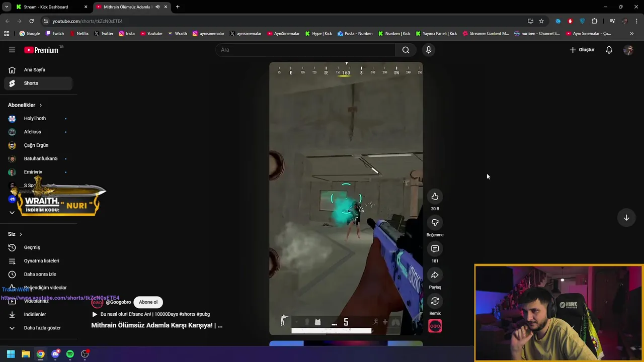The height and width of the screenshot is (362, 644).
Task: Mute the YouTube tab audio
Action: coord(157,7)
